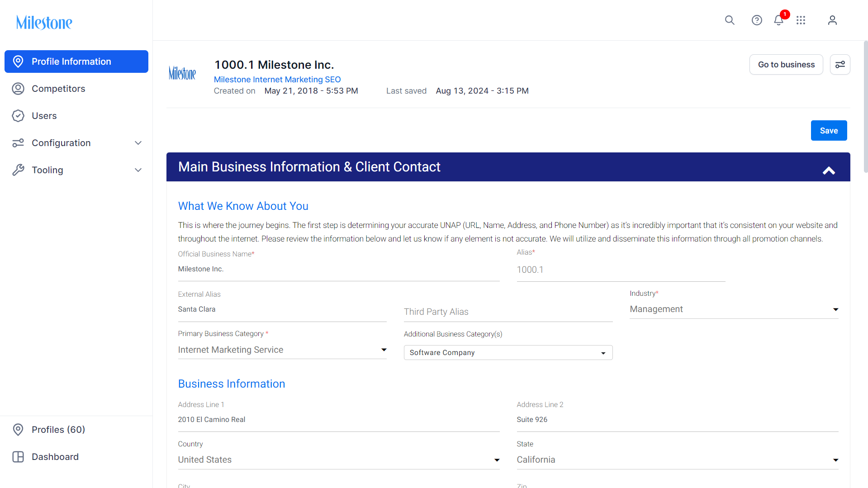Click the 'What We Know About You' heading
This screenshot has height=488, width=868.
coord(243,206)
